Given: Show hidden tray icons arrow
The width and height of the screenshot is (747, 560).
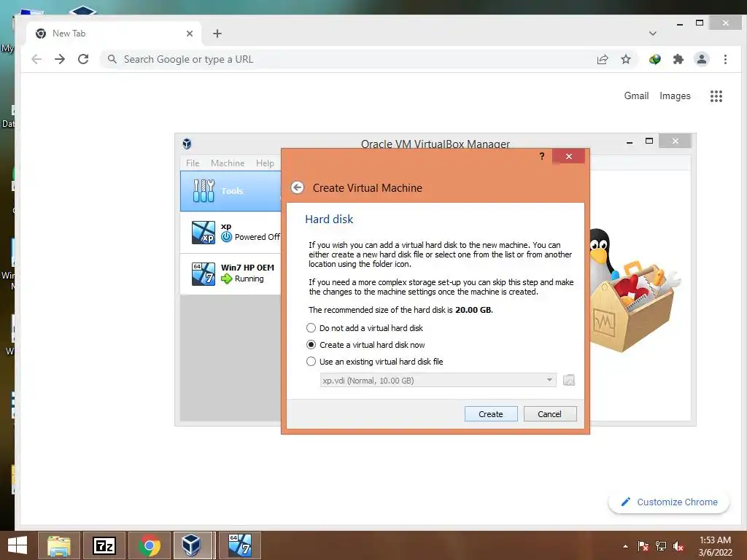Looking at the screenshot, I should point(625,546).
